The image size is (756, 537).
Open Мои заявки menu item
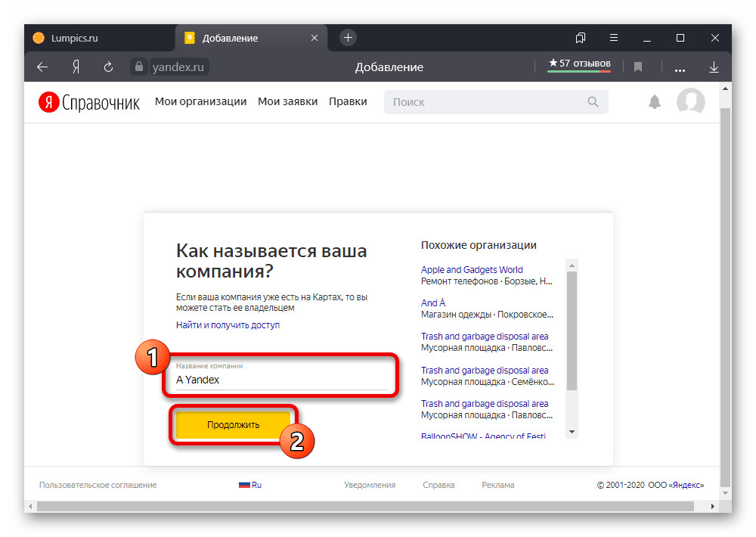point(287,102)
